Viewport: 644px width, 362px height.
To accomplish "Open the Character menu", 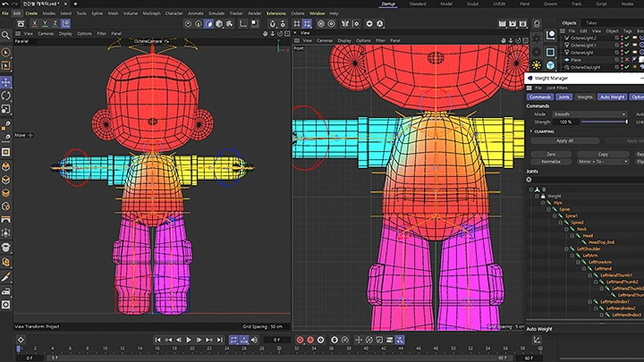I will coord(174,13).
